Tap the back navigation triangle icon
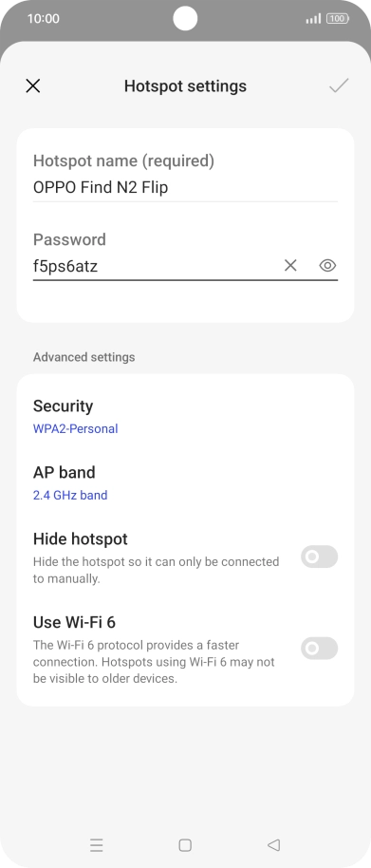 (273, 845)
